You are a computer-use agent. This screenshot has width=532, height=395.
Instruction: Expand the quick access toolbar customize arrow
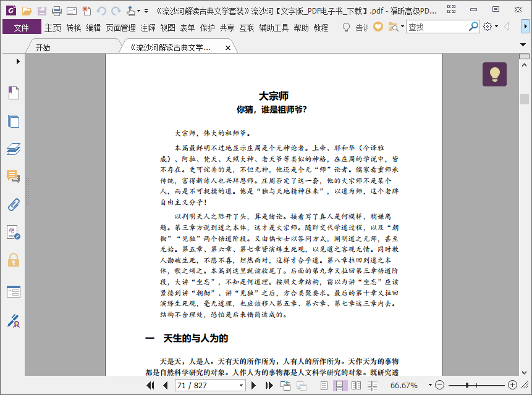click(x=146, y=11)
